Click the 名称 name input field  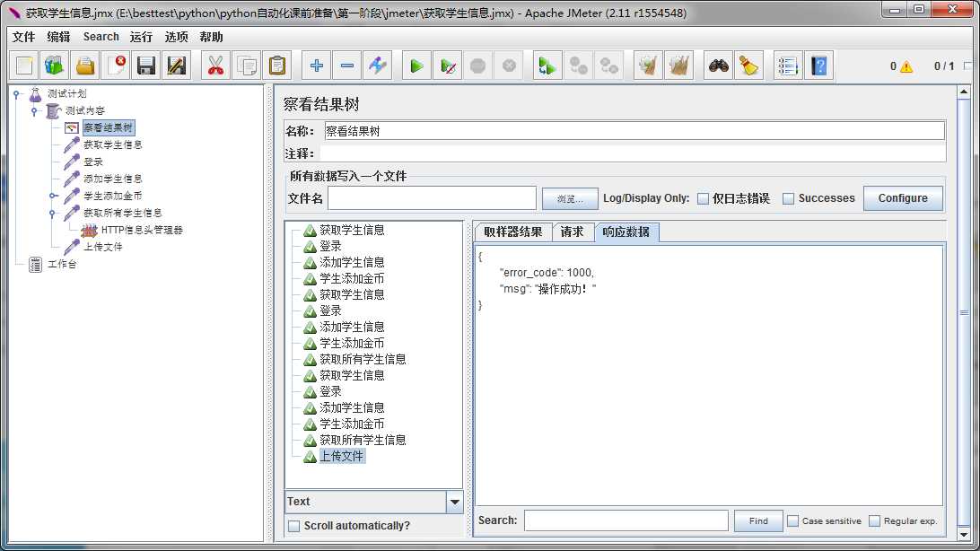coord(634,131)
